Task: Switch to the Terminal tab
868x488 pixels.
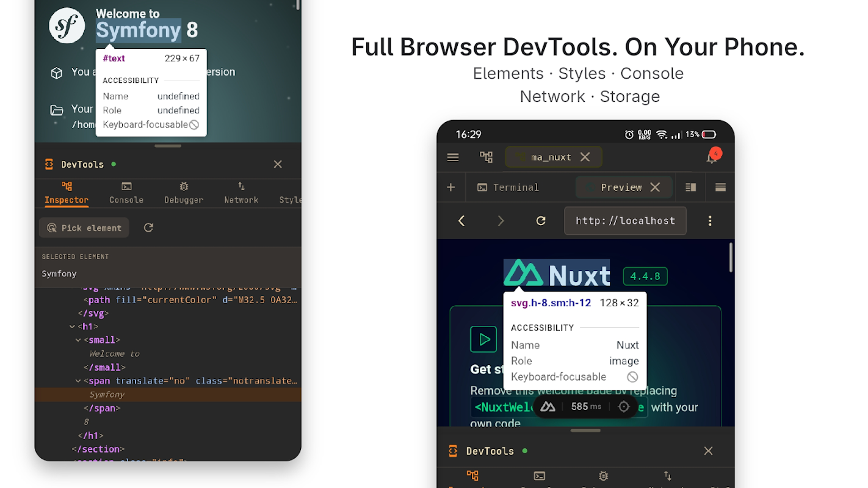Action: [x=508, y=187]
